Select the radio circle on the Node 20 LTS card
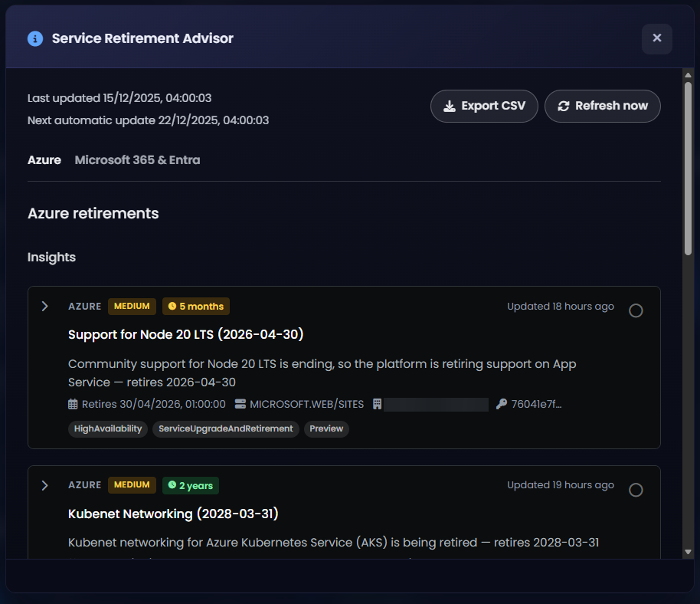Screen dimensions: 700x604 click(x=636, y=310)
